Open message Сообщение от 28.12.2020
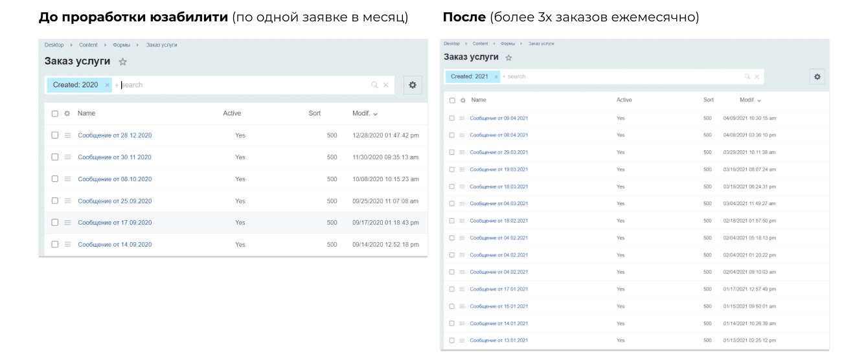868x358 pixels. tap(115, 135)
